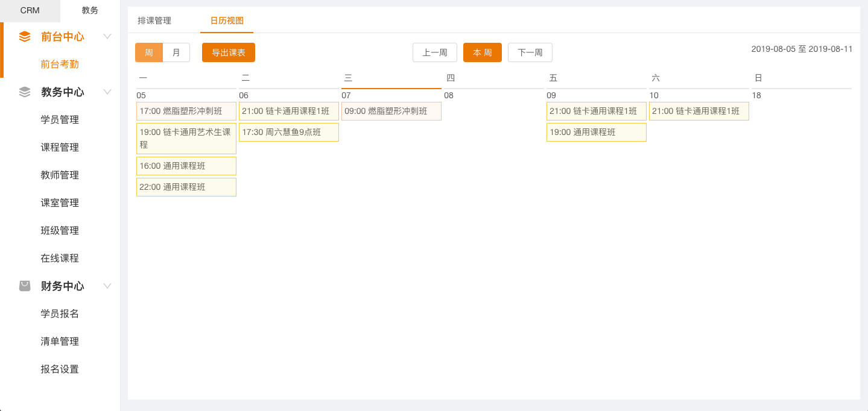Switch to the 排课管理 tab
The height and width of the screenshot is (411, 868).
click(154, 20)
